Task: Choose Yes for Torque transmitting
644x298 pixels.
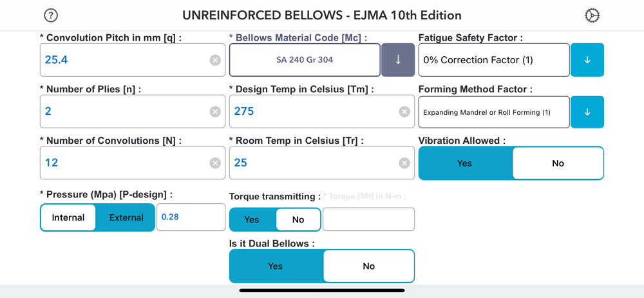Action: coord(252,220)
